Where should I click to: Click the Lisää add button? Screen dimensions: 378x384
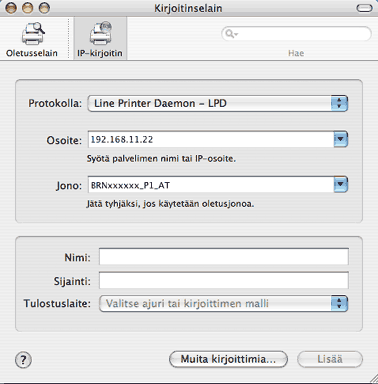coord(330,359)
